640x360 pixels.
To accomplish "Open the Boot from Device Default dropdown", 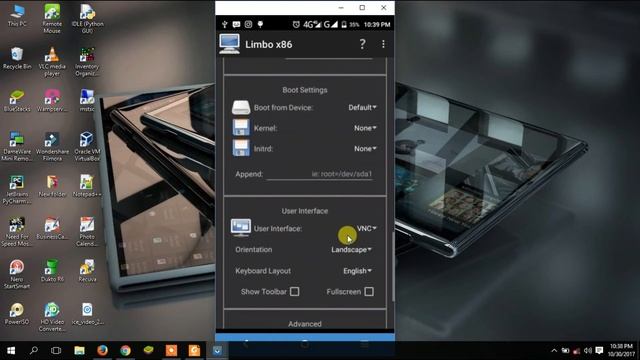I will point(362,107).
